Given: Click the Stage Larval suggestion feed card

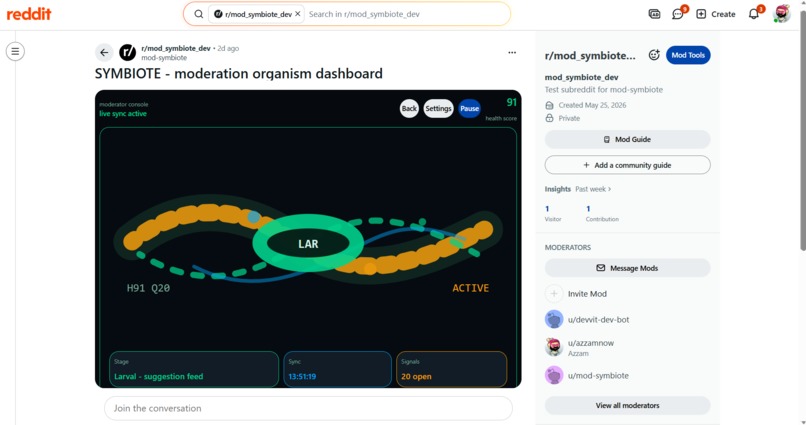Looking at the screenshot, I should point(194,369).
